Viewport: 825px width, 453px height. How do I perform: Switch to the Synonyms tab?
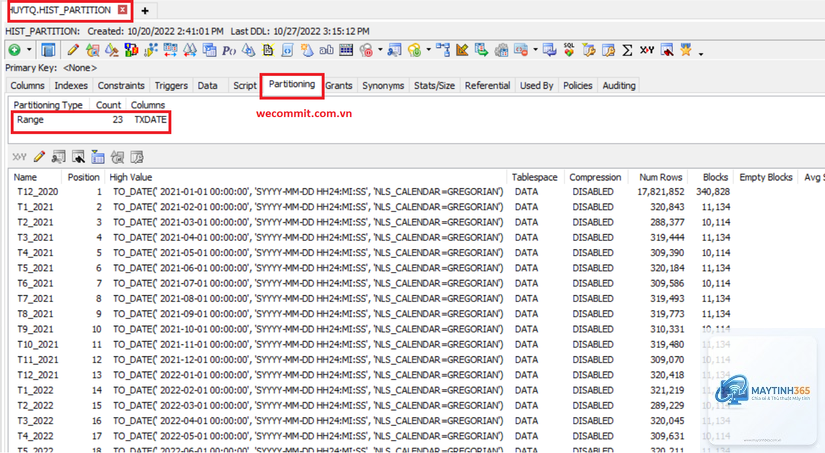383,85
